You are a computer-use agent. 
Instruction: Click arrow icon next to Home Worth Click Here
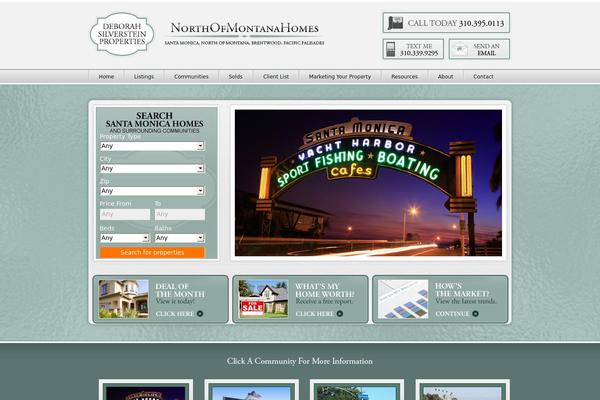click(x=340, y=314)
